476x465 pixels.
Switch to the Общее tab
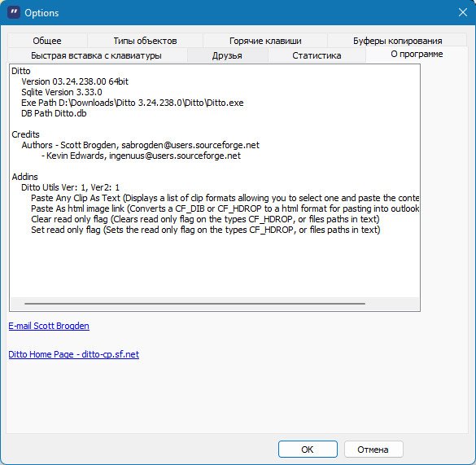point(47,41)
